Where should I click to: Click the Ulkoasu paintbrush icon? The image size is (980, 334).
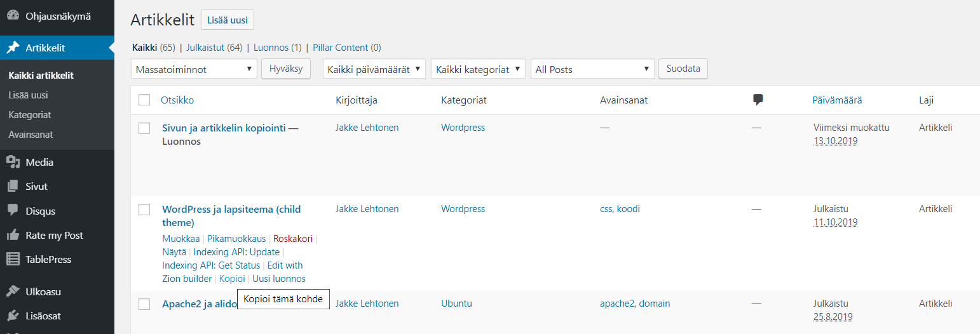(13, 292)
